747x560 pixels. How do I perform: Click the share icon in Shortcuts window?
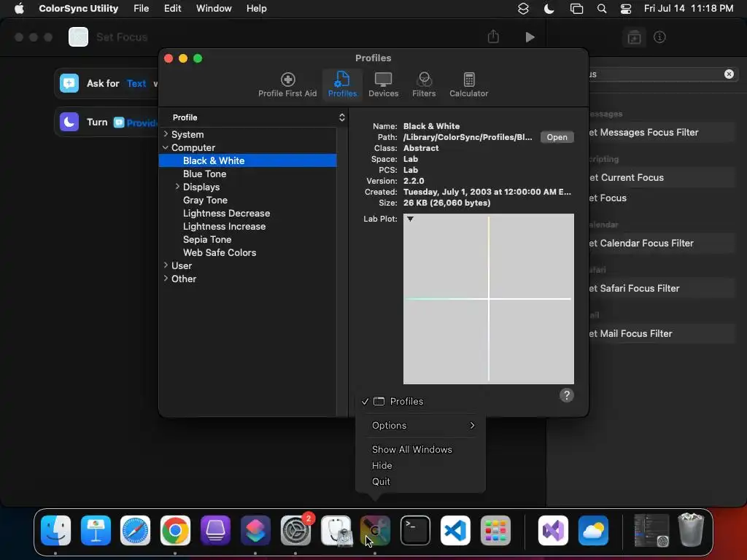[x=493, y=36]
